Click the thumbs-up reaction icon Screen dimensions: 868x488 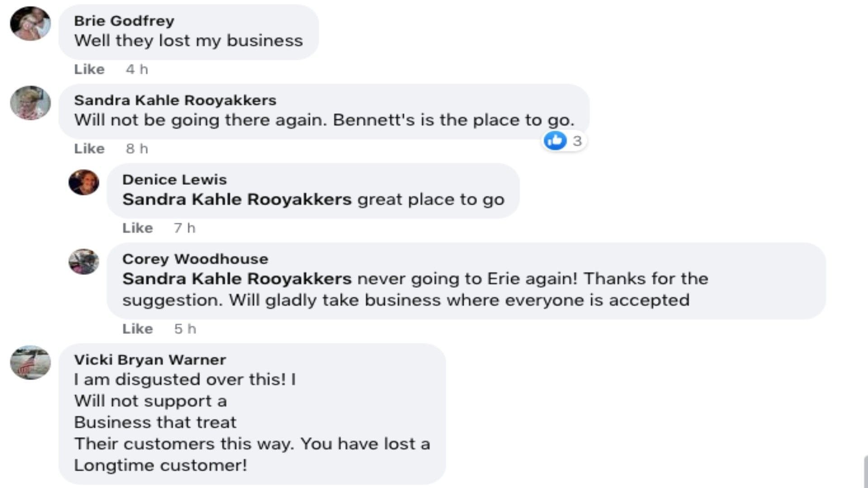[x=555, y=141]
